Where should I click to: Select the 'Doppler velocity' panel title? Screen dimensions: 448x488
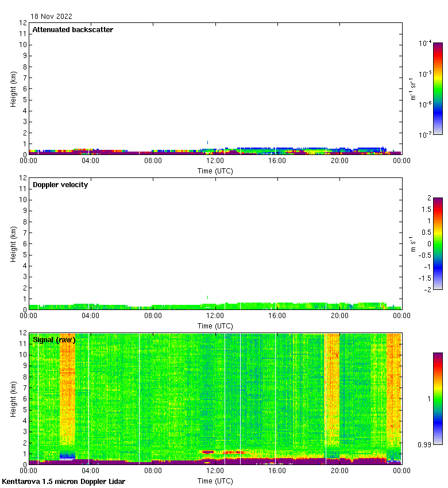60,185
